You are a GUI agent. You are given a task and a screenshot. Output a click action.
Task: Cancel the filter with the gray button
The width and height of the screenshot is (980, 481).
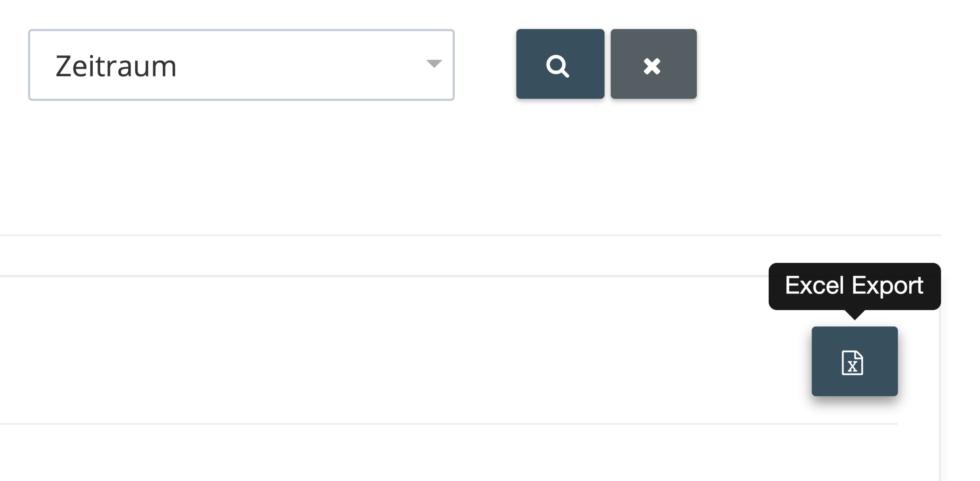[653, 64]
